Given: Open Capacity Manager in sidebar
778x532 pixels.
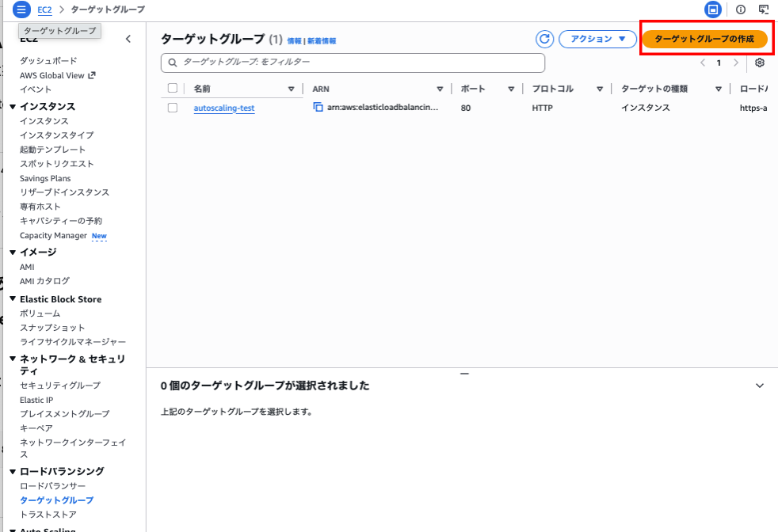Looking at the screenshot, I should click(x=53, y=235).
